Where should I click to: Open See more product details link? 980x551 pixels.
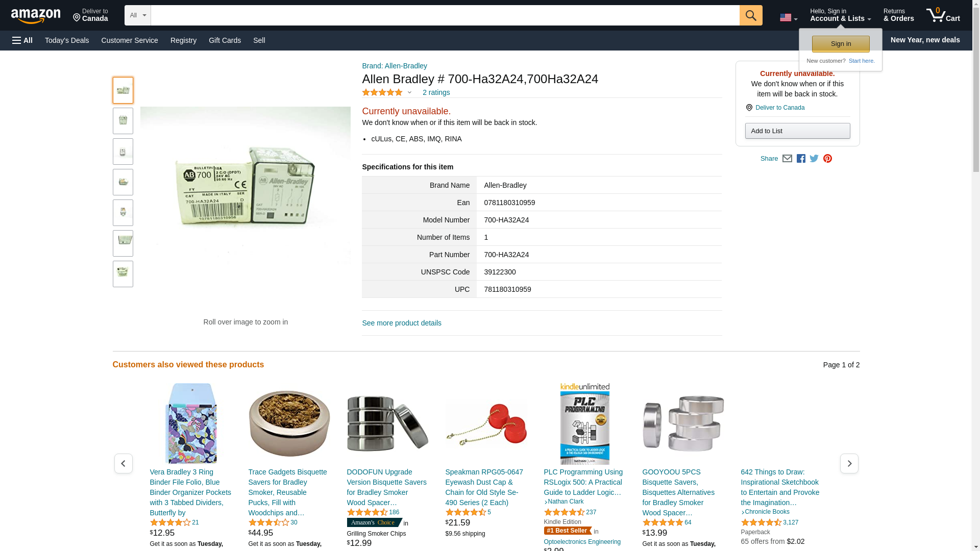[x=402, y=323]
